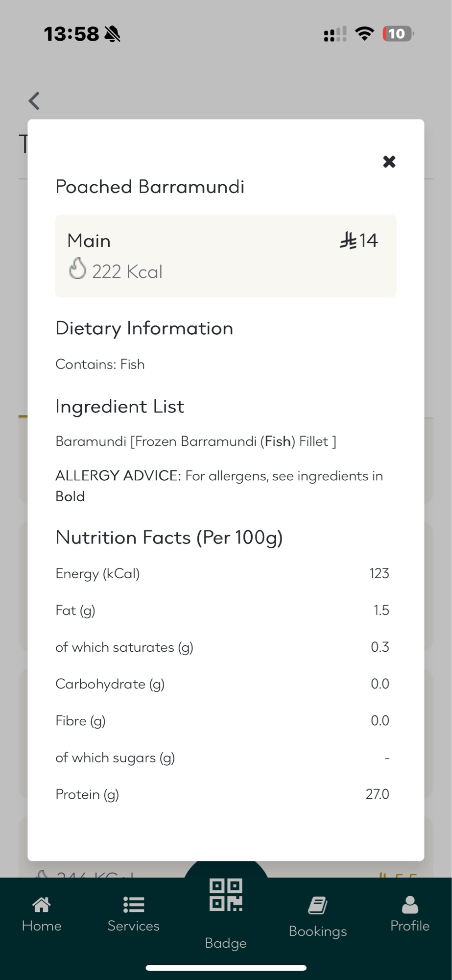Tap the Wi-Fi status icon
The width and height of the screenshot is (452, 980).
pyautogui.click(x=364, y=33)
